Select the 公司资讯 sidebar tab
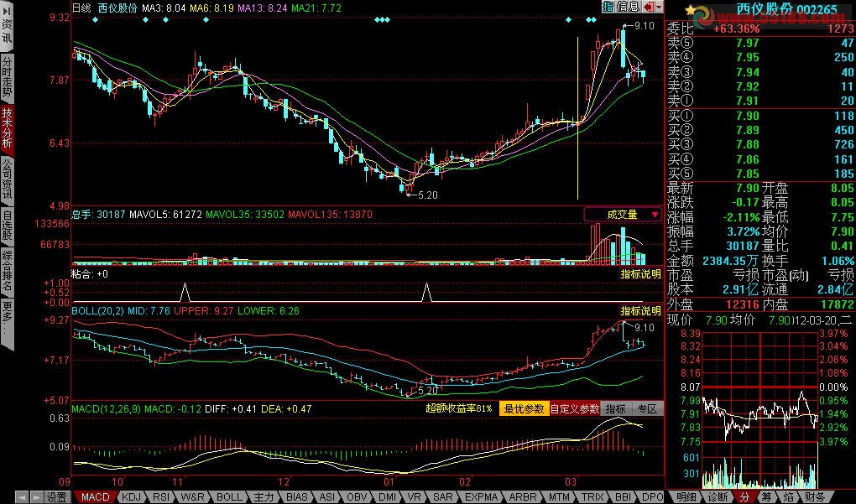The image size is (856, 504). click(x=7, y=180)
